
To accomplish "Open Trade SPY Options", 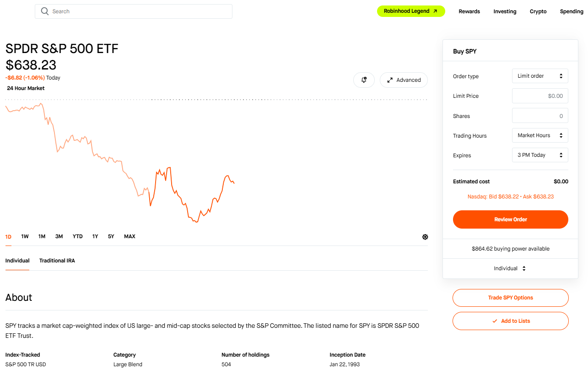I will [x=510, y=298].
